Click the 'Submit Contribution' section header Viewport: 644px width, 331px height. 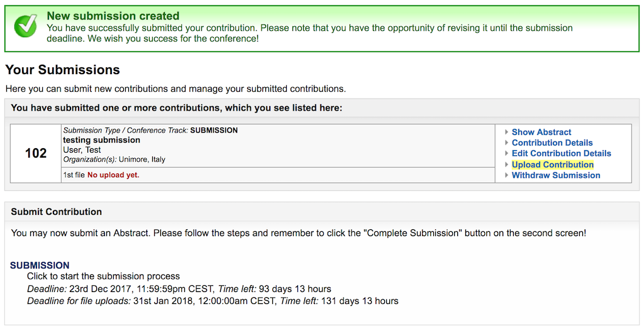click(x=56, y=212)
